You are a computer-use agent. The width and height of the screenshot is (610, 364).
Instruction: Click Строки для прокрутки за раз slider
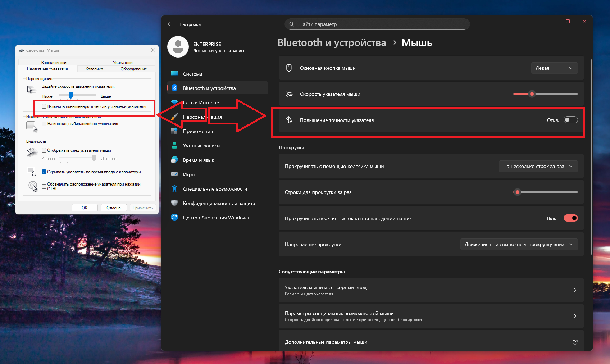click(546, 192)
